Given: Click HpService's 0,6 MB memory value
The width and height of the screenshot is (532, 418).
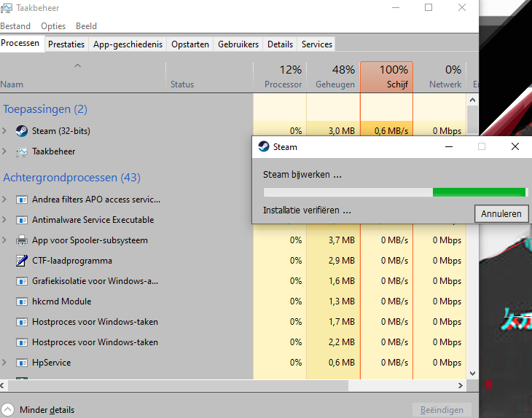Looking at the screenshot, I should point(342,363).
